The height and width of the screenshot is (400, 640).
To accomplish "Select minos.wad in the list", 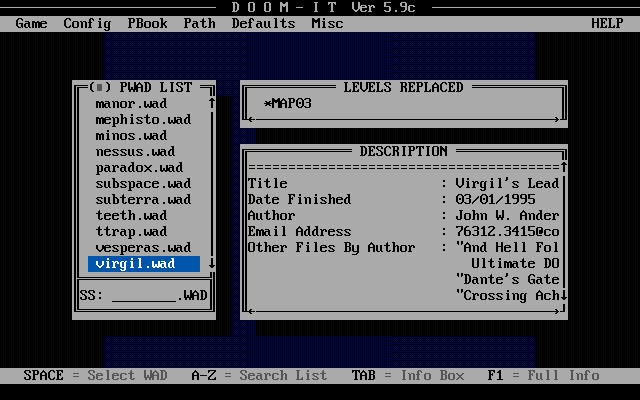I will [x=144, y=136].
